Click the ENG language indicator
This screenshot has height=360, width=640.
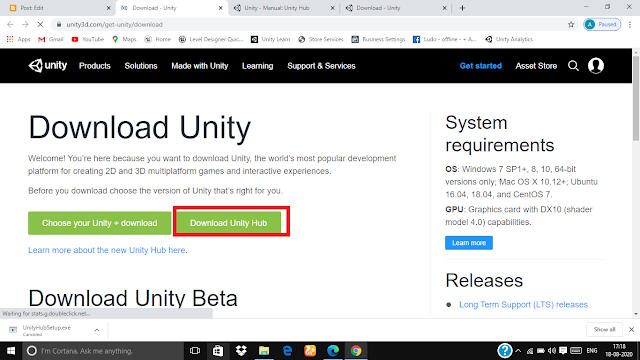(592, 351)
